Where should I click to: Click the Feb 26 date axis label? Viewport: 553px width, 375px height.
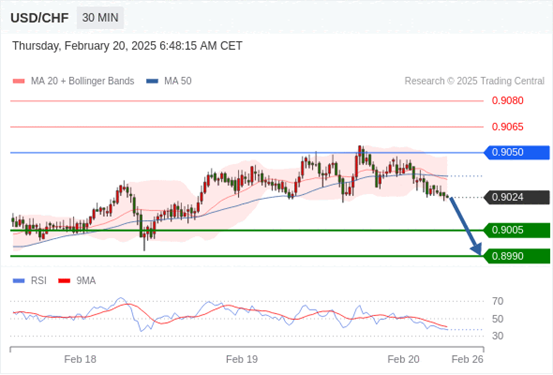point(467,359)
